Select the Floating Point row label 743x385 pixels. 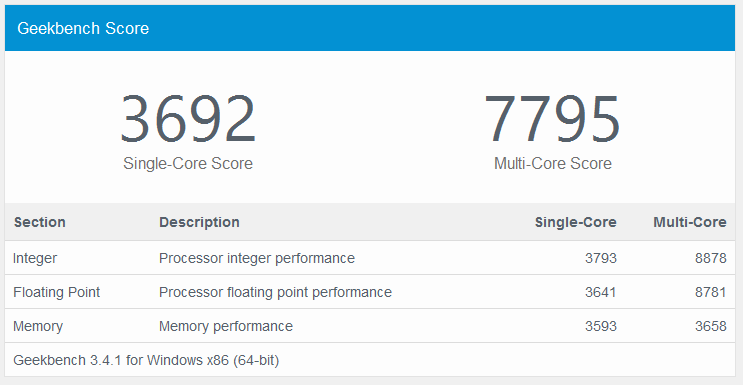click(56, 292)
